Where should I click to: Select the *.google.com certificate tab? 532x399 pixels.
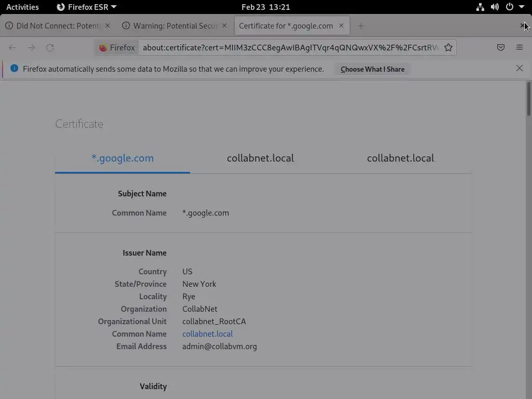click(x=123, y=158)
